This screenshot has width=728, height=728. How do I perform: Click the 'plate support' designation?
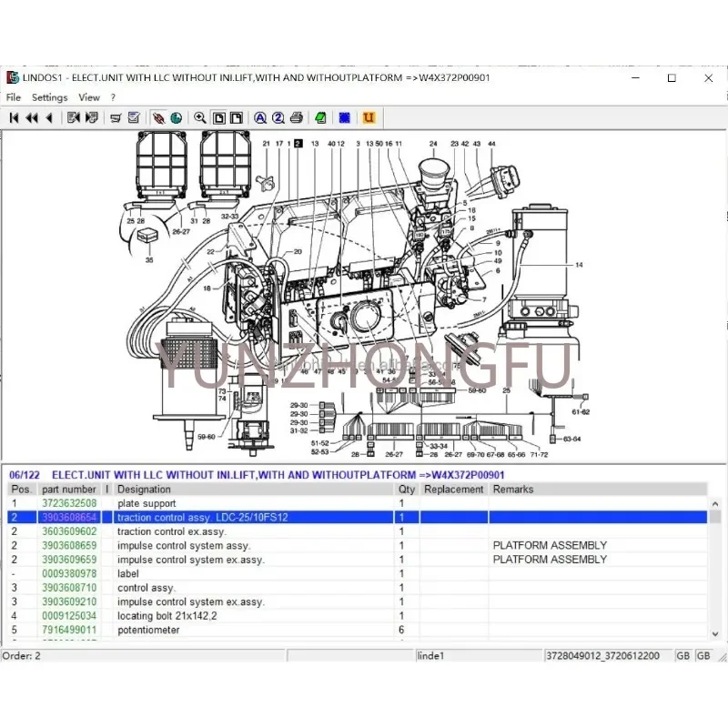pos(147,504)
